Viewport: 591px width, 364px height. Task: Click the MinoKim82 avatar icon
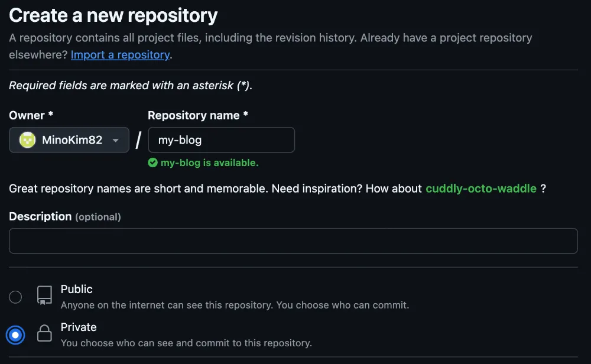(x=28, y=140)
